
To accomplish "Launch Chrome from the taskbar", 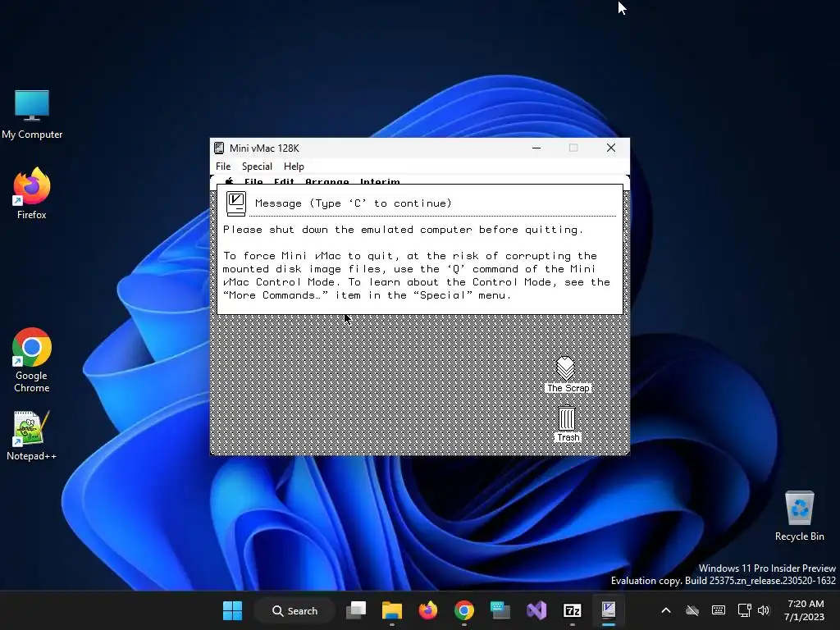I will coord(464,610).
